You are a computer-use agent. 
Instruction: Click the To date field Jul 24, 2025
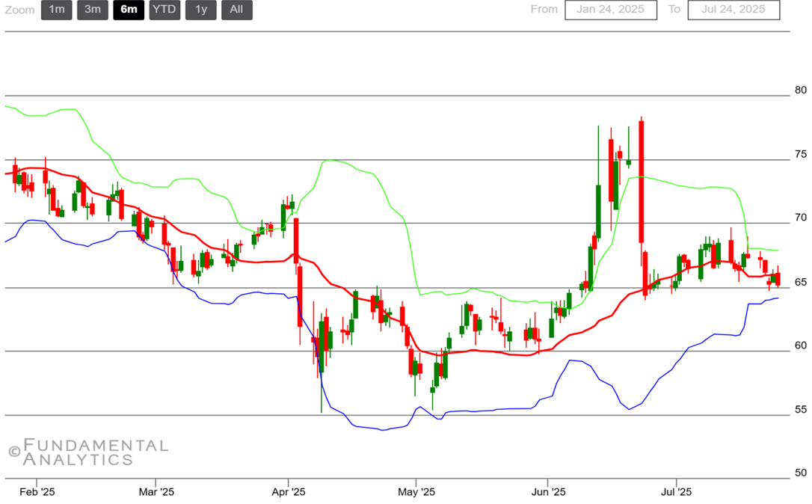click(x=733, y=10)
